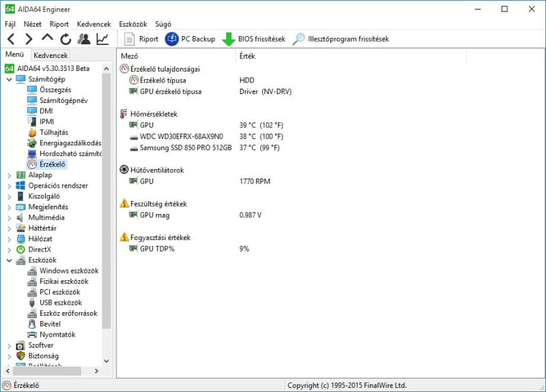Open the user management people icon

tap(84, 39)
